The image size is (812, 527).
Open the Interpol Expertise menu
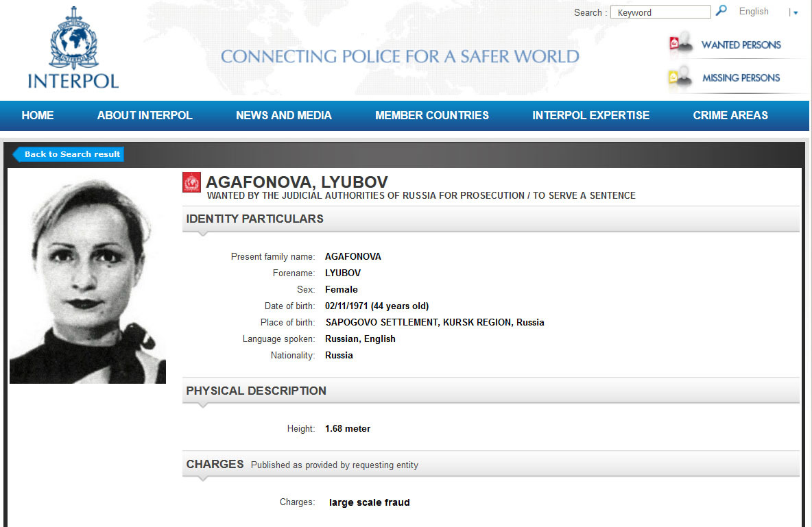pos(590,115)
